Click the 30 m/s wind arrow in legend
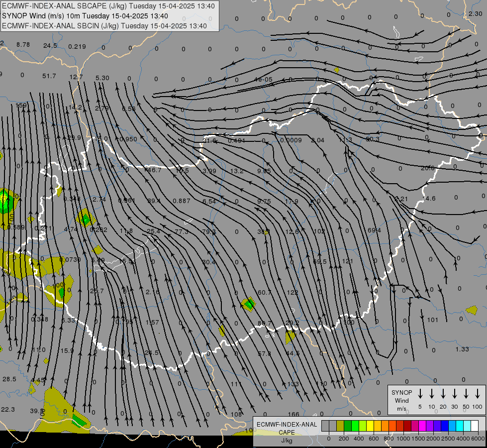Viewport: 487px width, 448px height. (x=455, y=394)
